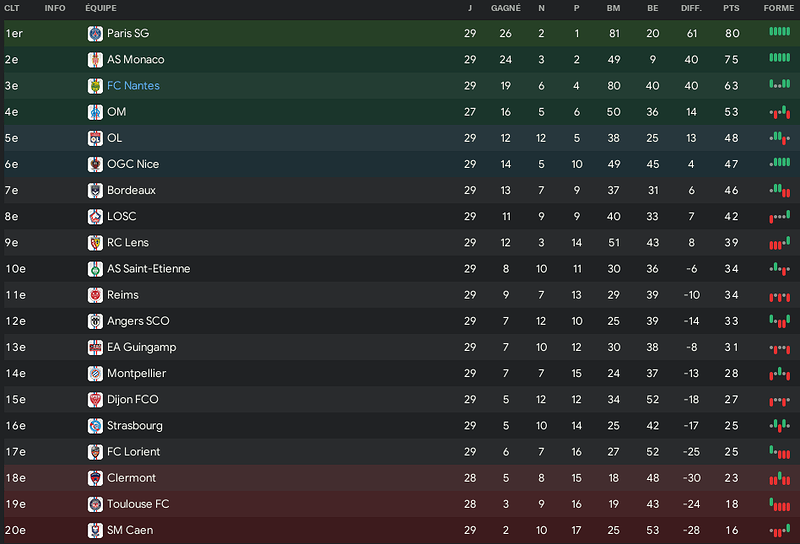Viewport: 800px width, 544px height.
Task: Open the FC Nantes team link
Action: (x=133, y=86)
